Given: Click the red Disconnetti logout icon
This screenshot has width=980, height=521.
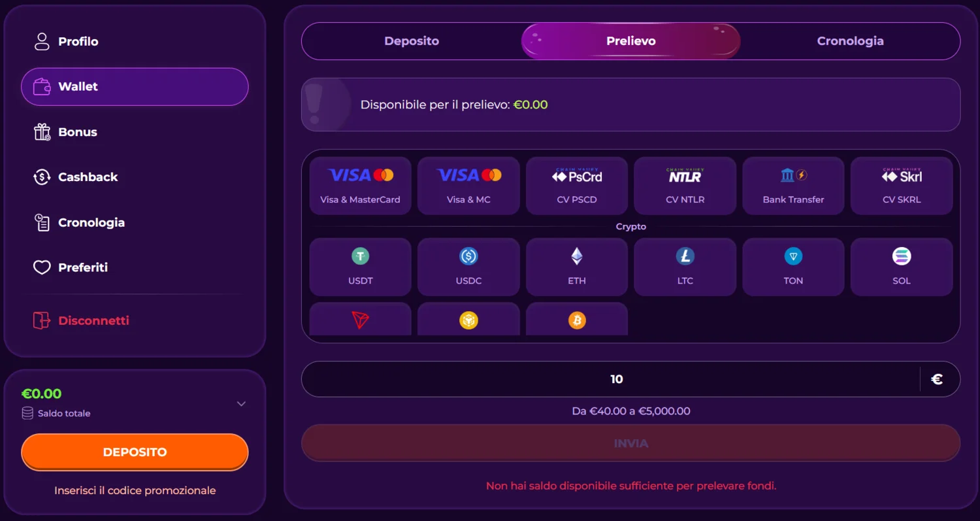Looking at the screenshot, I should [41, 320].
